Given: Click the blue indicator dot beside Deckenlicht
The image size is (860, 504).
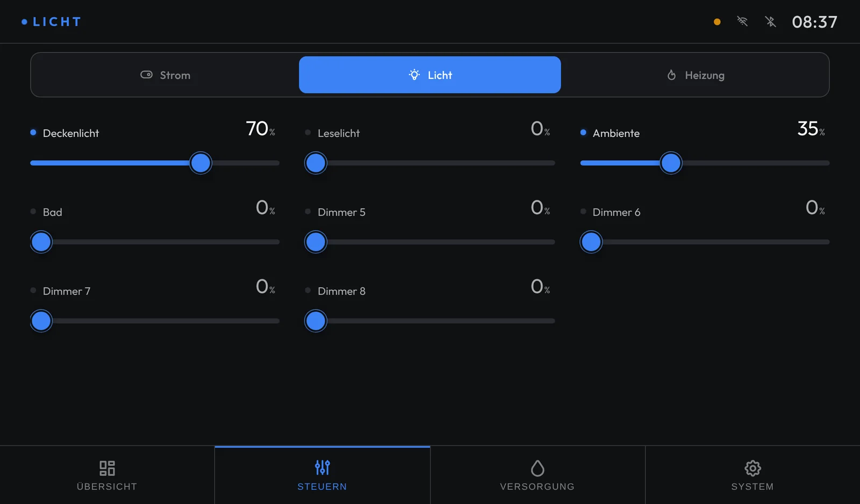Looking at the screenshot, I should click(x=33, y=132).
